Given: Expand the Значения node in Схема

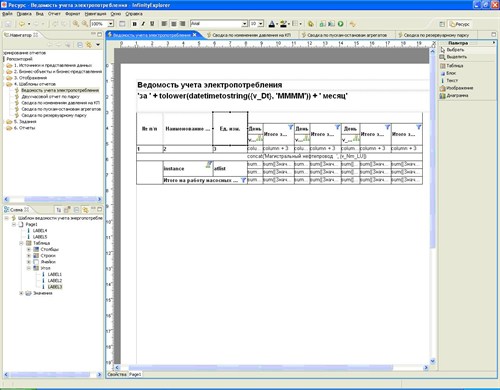Looking at the screenshot, I should 21,293.
